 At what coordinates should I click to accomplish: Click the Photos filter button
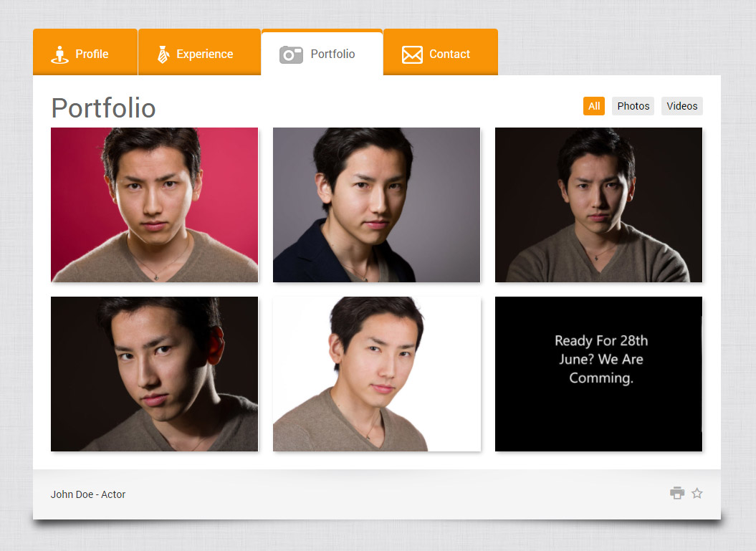click(x=633, y=105)
